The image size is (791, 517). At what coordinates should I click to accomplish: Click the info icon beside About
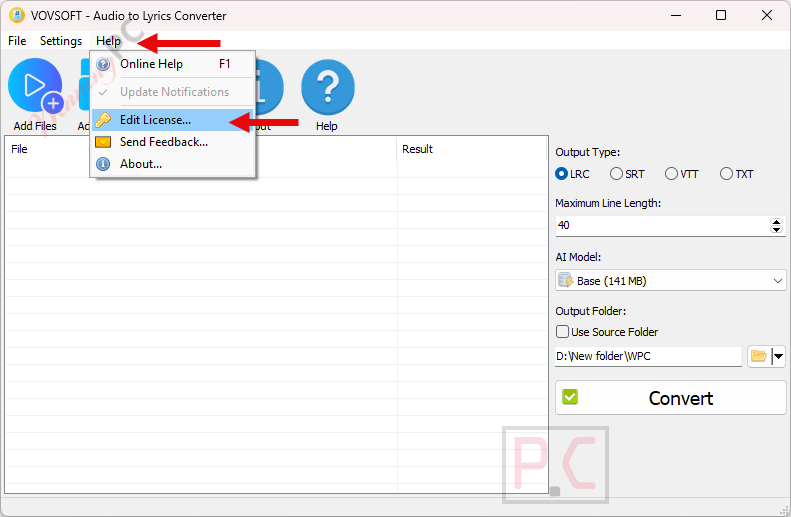click(x=103, y=164)
